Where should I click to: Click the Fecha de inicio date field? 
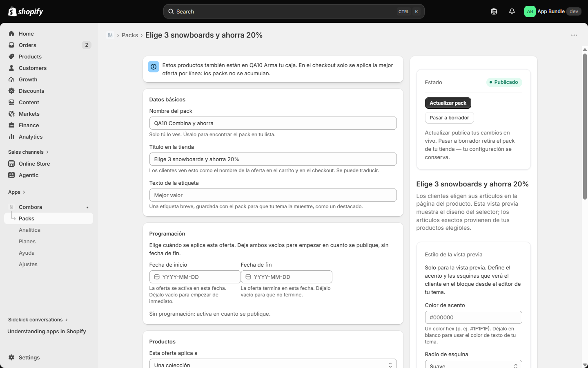pyautogui.click(x=195, y=277)
